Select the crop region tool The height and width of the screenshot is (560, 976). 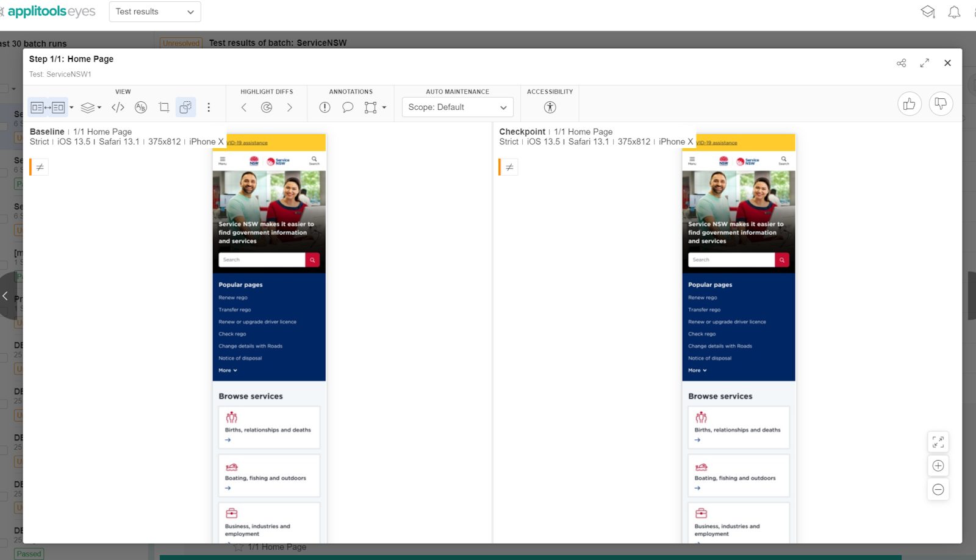[x=163, y=107]
